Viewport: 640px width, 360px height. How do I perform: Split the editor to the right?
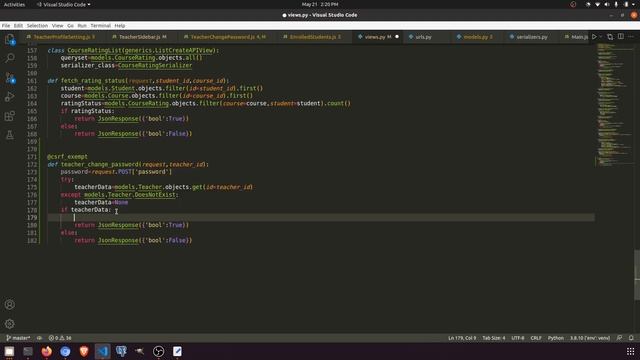tap(620, 37)
